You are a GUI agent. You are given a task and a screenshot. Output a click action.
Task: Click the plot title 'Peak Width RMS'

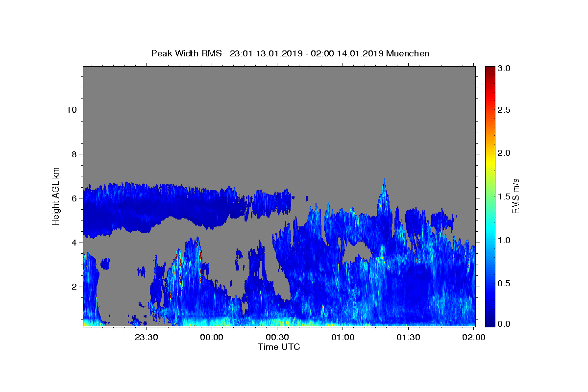click(186, 53)
